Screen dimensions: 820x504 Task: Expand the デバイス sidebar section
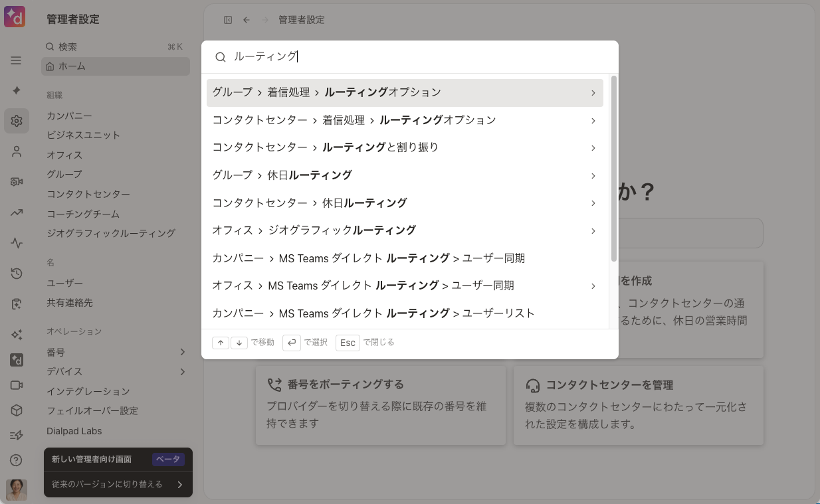(x=182, y=371)
